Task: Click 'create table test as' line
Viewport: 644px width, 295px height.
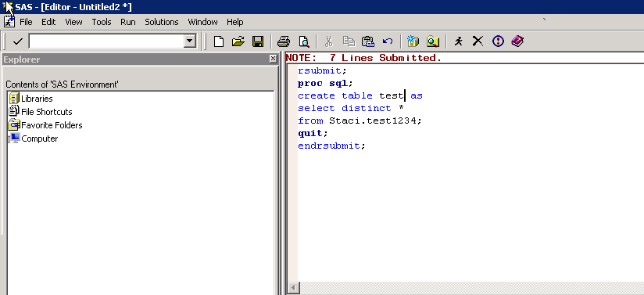Action: (360, 96)
